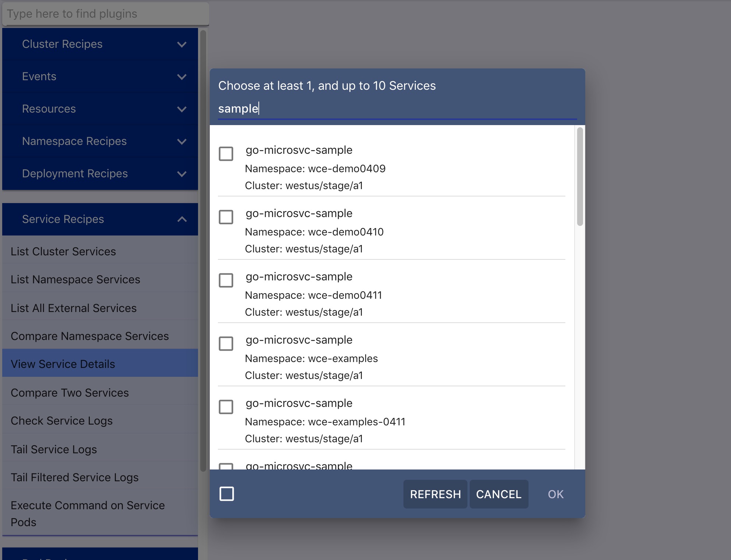Viewport: 731px width, 560px height.
Task: Click the CANCEL button
Action: pos(498,493)
